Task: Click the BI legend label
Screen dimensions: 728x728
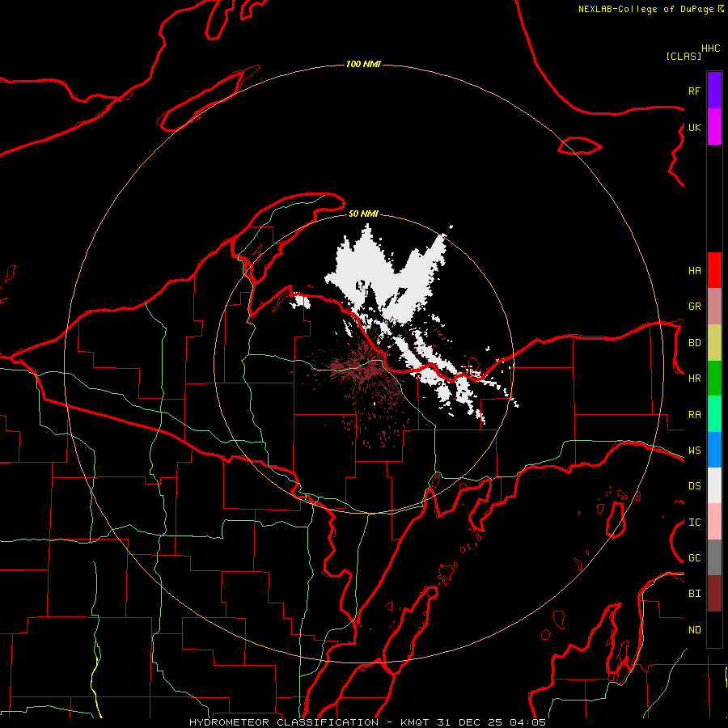Action: click(694, 594)
